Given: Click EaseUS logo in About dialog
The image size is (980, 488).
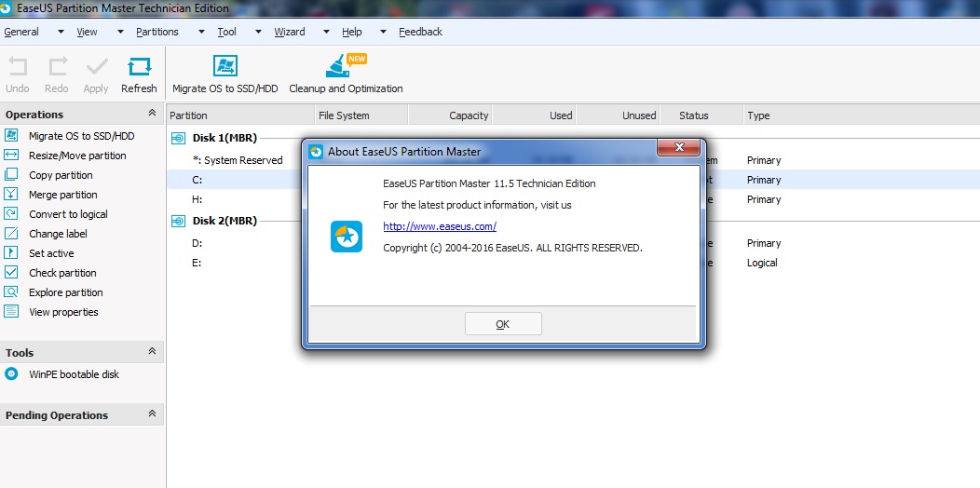Looking at the screenshot, I should [347, 237].
